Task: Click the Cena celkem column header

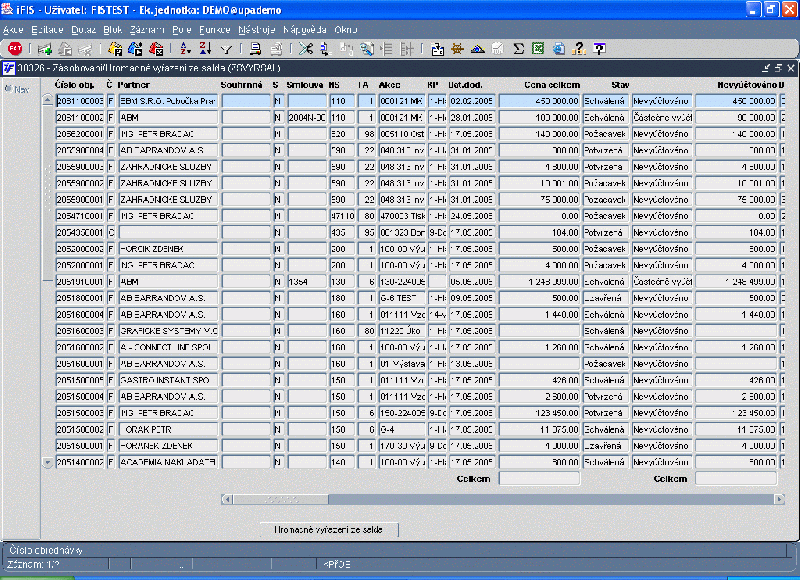Action: point(552,85)
